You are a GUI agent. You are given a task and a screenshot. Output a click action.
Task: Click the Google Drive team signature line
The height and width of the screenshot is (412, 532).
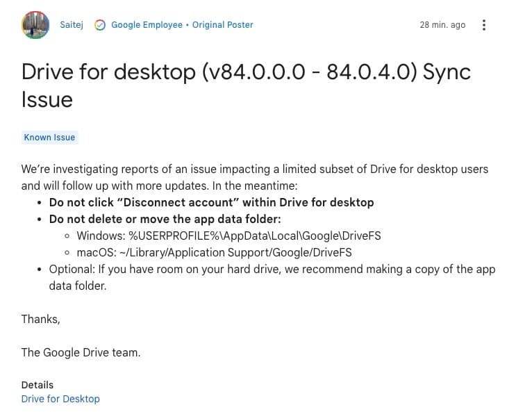pyautogui.click(x=81, y=352)
